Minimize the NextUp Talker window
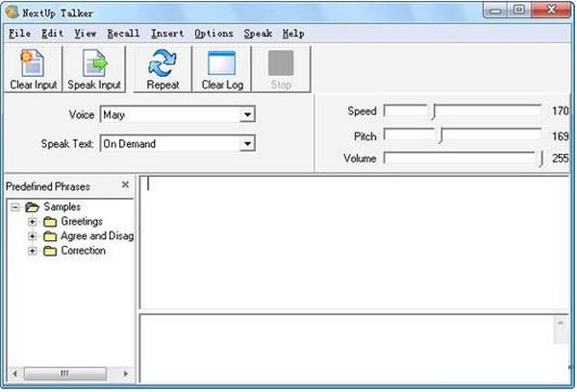 point(495,11)
